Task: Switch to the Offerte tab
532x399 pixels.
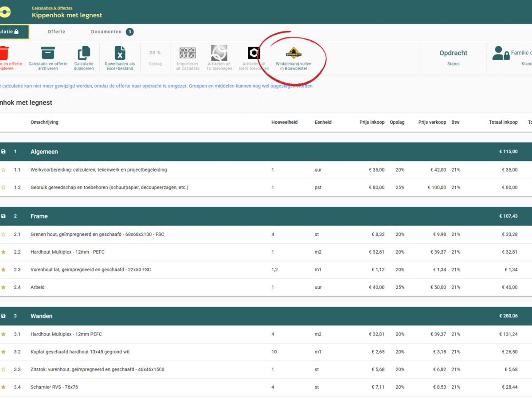Action: coord(56,32)
